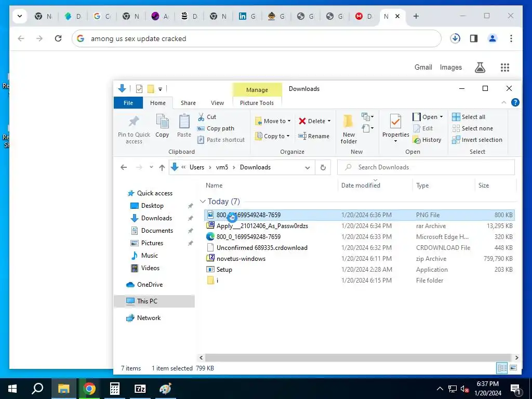This screenshot has height=399, width=532.
Task: Expand the Open button dropdown arrow
Action: point(441,117)
